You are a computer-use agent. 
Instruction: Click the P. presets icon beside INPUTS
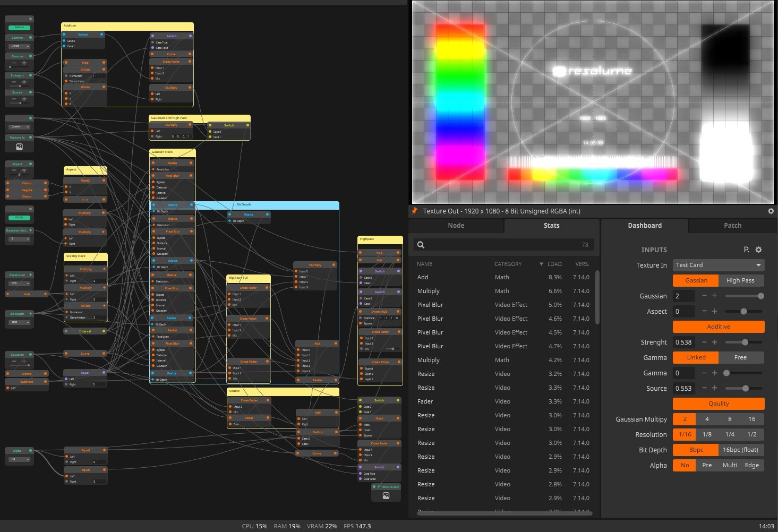(746, 250)
